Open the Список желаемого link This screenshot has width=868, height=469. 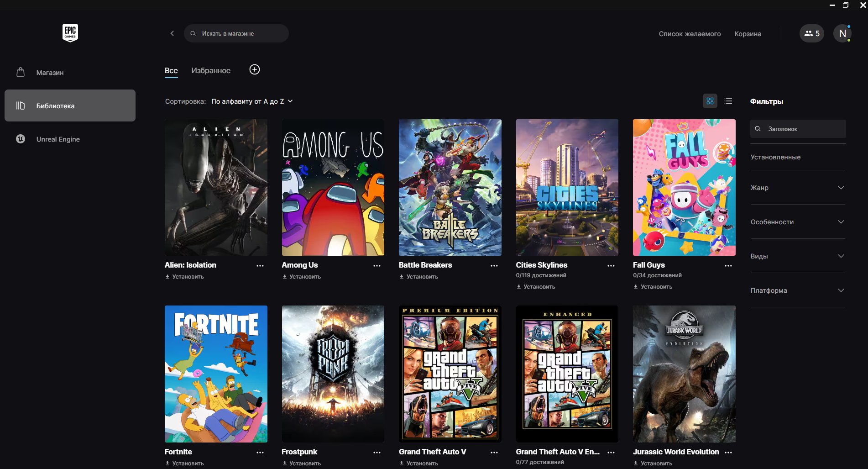point(690,34)
